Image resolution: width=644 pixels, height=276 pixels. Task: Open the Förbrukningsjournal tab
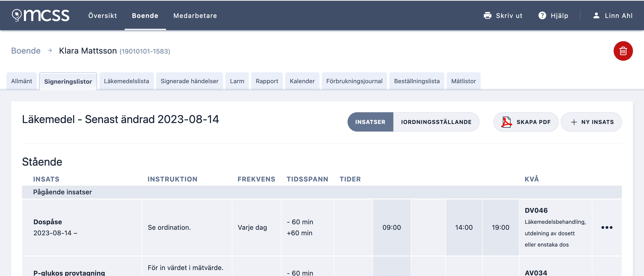(354, 81)
